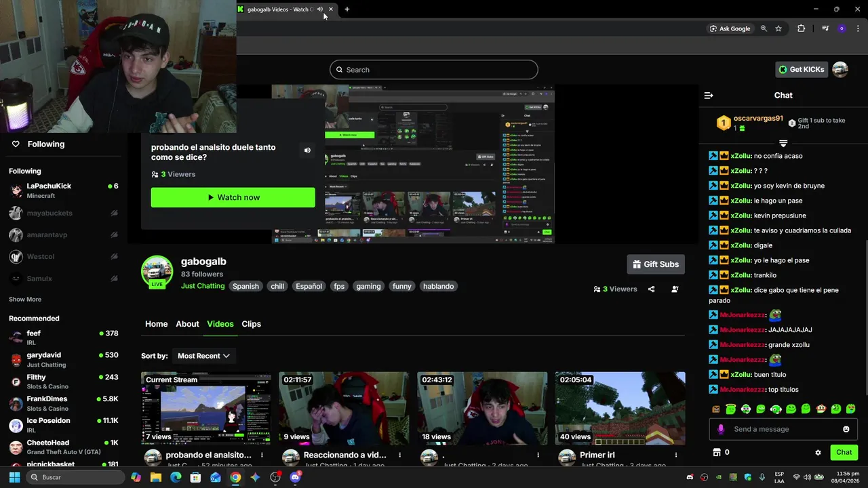The height and width of the screenshot is (488, 868).
Task: Open the Chrome profile avatar
Action: [x=842, y=28]
